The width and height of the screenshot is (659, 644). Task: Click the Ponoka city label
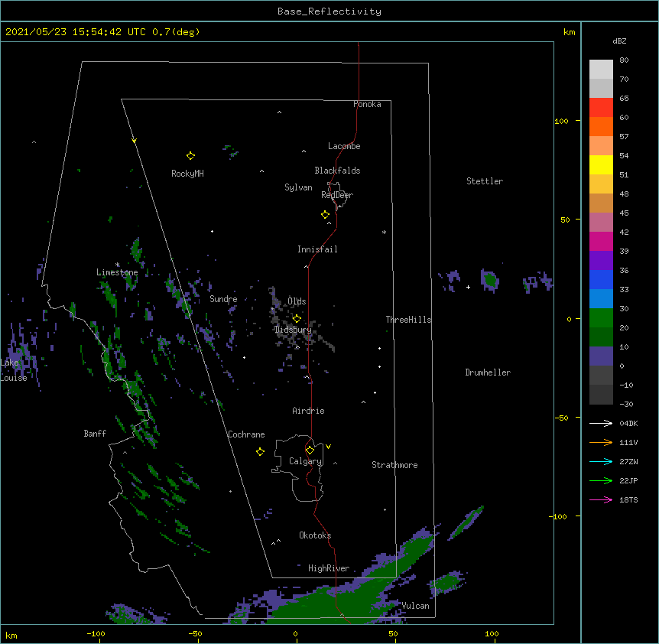pyautogui.click(x=367, y=104)
